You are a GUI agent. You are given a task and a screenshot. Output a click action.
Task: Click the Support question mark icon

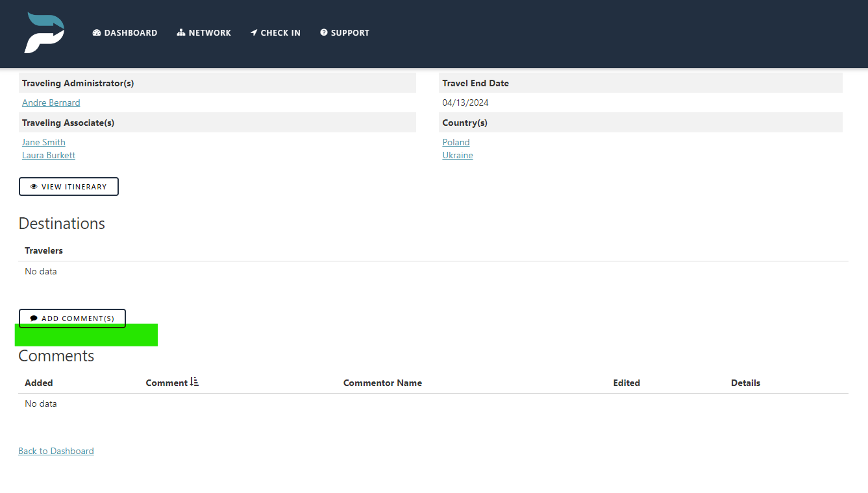(x=323, y=32)
